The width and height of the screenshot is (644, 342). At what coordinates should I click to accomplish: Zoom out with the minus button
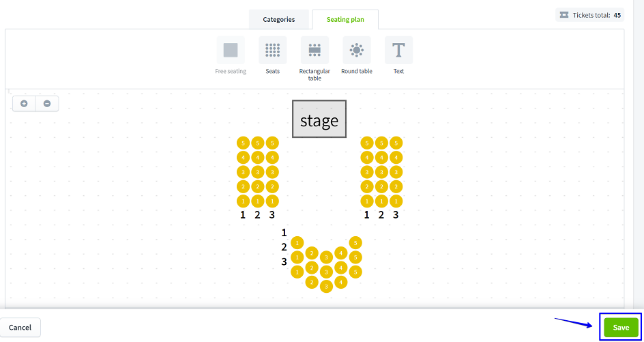point(47,104)
